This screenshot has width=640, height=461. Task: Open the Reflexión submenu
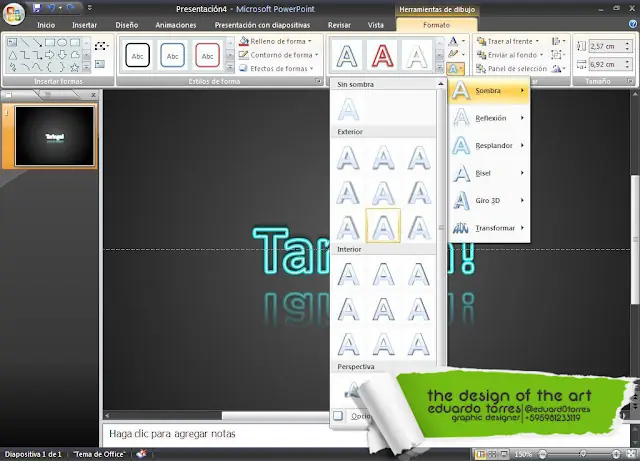pyautogui.click(x=489, y=118)
